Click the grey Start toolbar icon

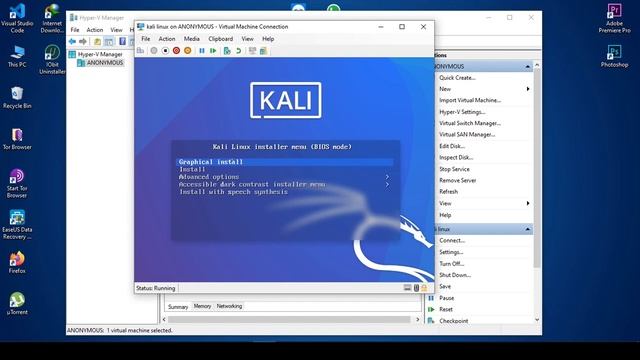pyautogui.click(x=154, y=51)
